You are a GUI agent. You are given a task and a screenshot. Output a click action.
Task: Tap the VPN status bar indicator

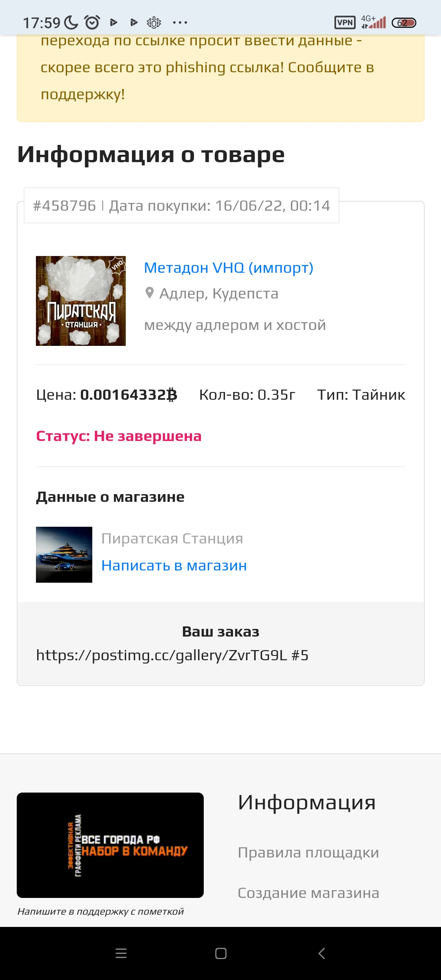tap(345, 22)
